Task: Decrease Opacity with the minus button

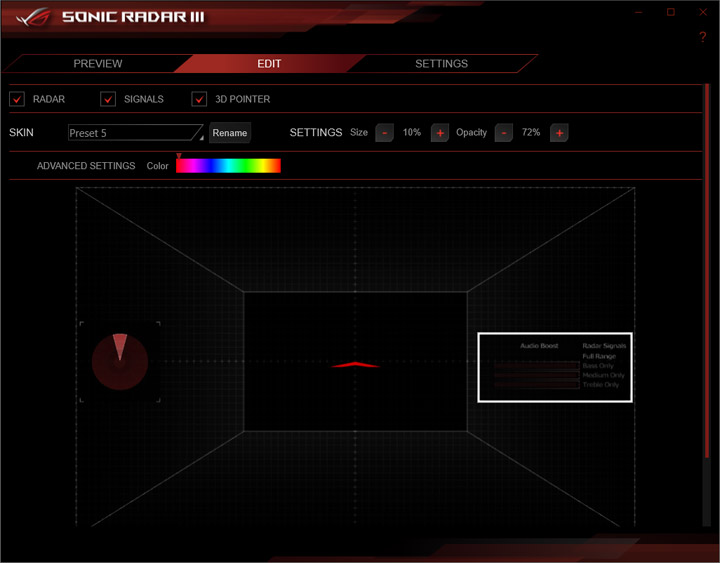Action: coord(504,133)
